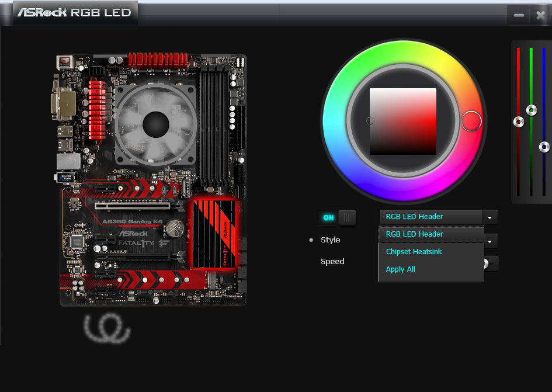Open the Style dropdown arrow
552x392 pixels.
491,241
